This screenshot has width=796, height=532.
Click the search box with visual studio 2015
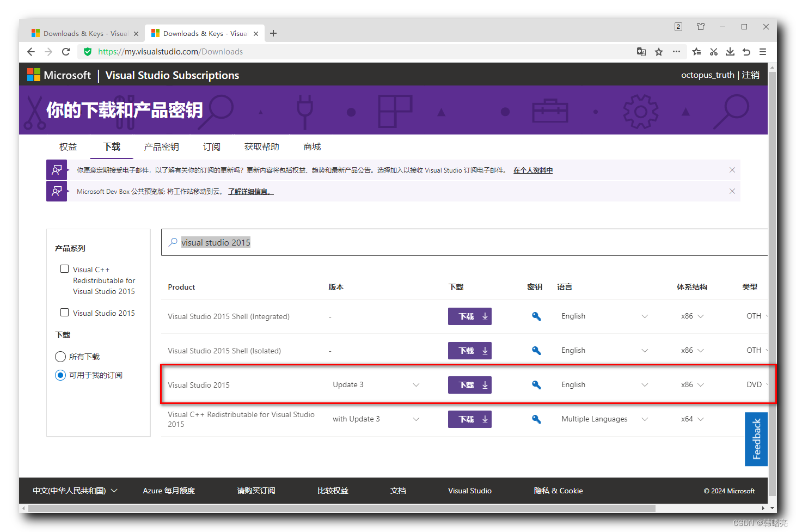click(464, 242)
